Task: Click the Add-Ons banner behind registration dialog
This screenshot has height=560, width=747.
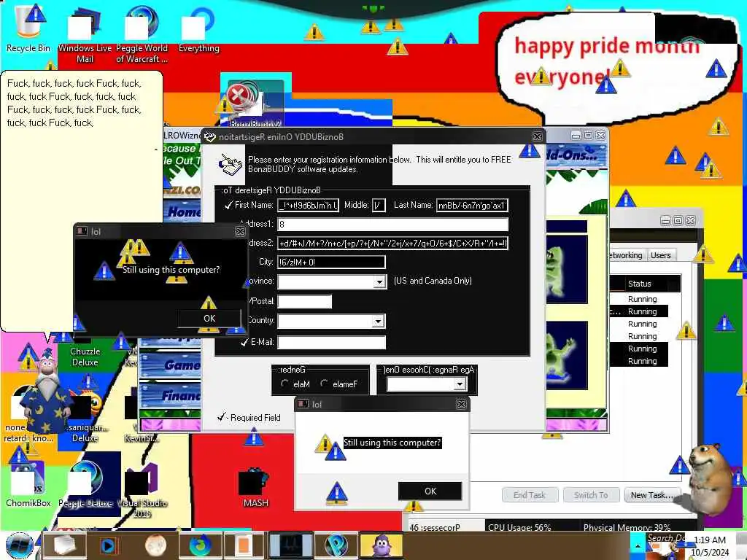Action: 577,155
